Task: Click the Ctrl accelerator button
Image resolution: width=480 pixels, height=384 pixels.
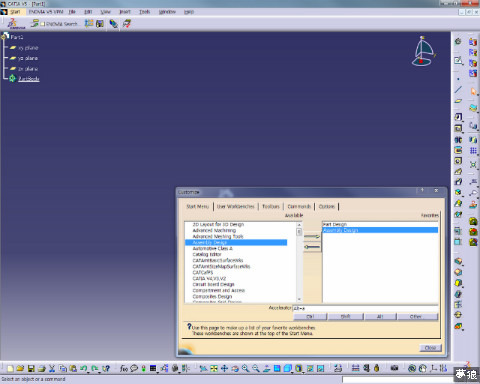Action: click(x=310, y=316)
